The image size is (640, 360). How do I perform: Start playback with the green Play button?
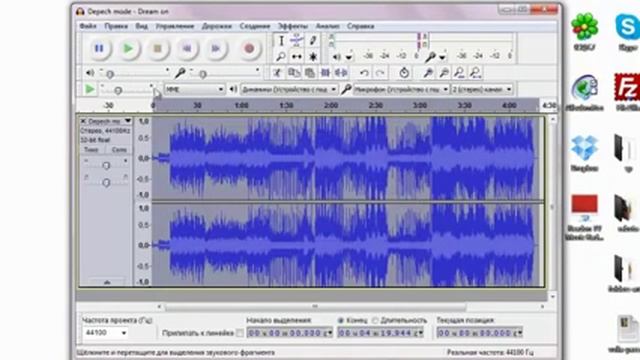(128, 49)
